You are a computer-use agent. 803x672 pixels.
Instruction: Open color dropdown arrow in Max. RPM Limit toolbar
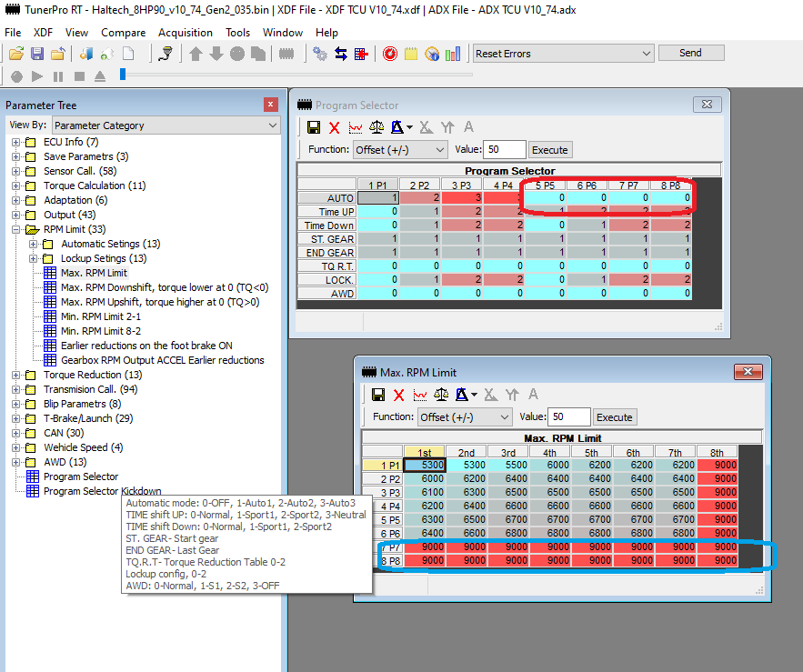pos(474,395)
